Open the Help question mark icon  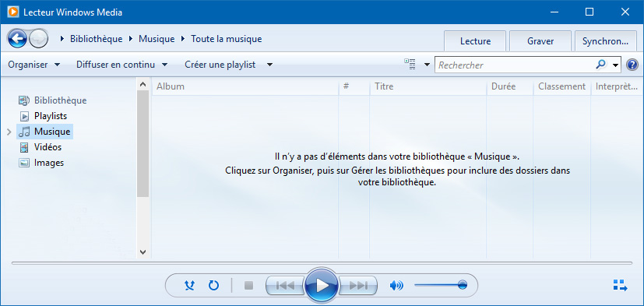(x=632, y=65)
